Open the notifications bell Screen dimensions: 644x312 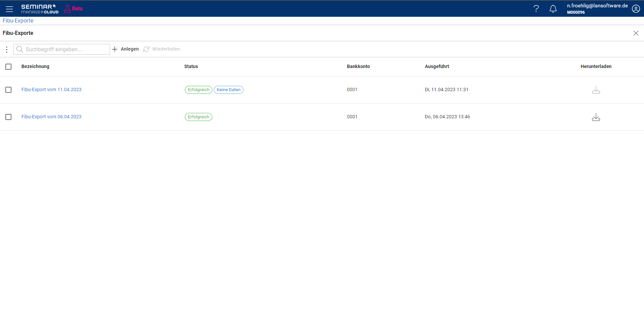pyautogui.click(x=553, y=9)
